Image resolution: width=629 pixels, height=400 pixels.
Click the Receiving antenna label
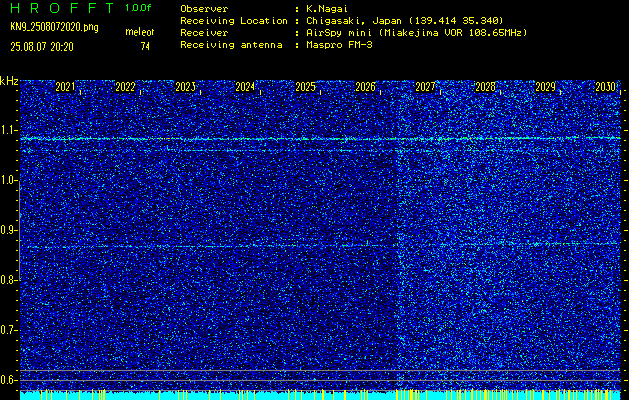231,45
